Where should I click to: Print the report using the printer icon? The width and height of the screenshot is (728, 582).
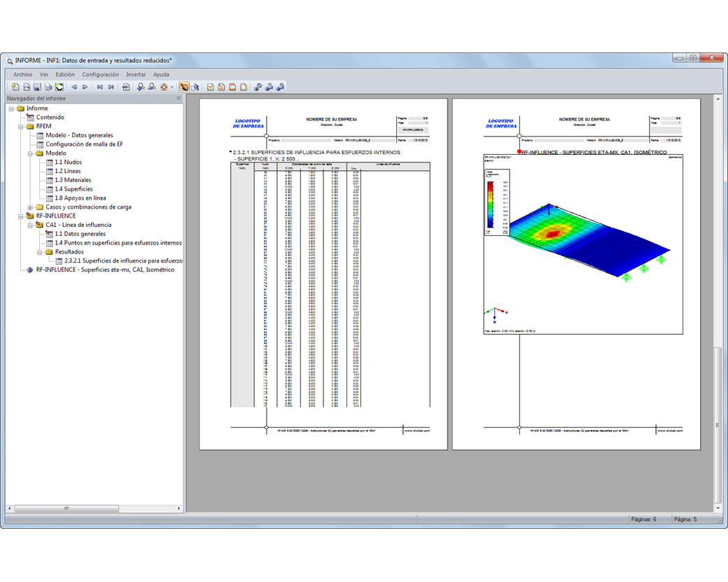(48, 87)
